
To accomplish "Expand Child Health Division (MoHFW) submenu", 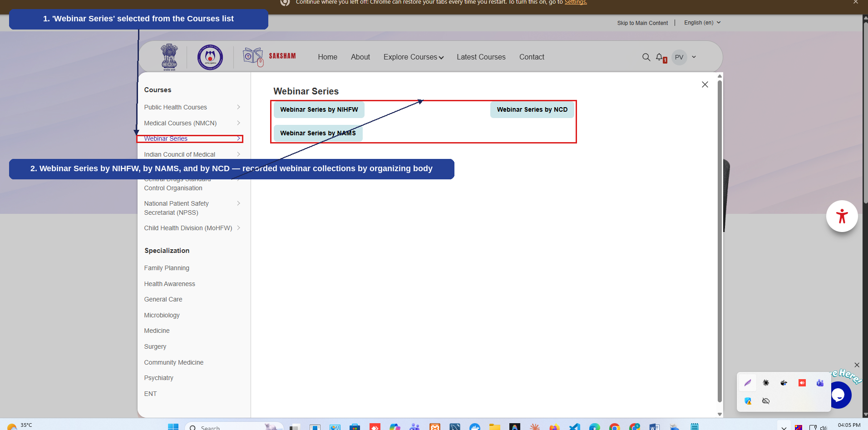I will [238, 228].
